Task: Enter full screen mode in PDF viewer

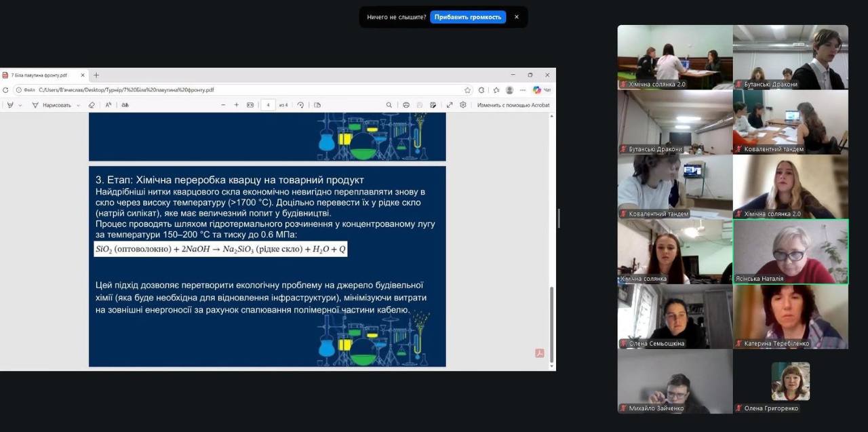Action: pyautogui.click(x=450, y=105)
